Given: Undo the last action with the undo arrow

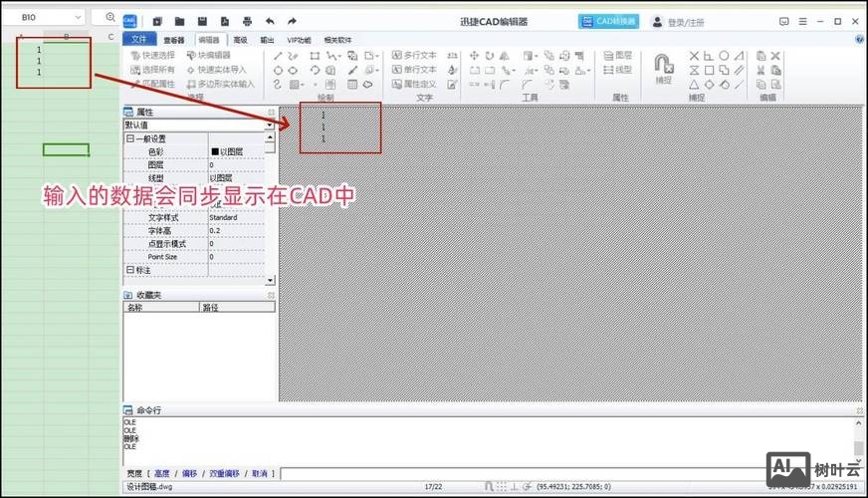Looking at the screenshot, I should (x=270, y=22).
